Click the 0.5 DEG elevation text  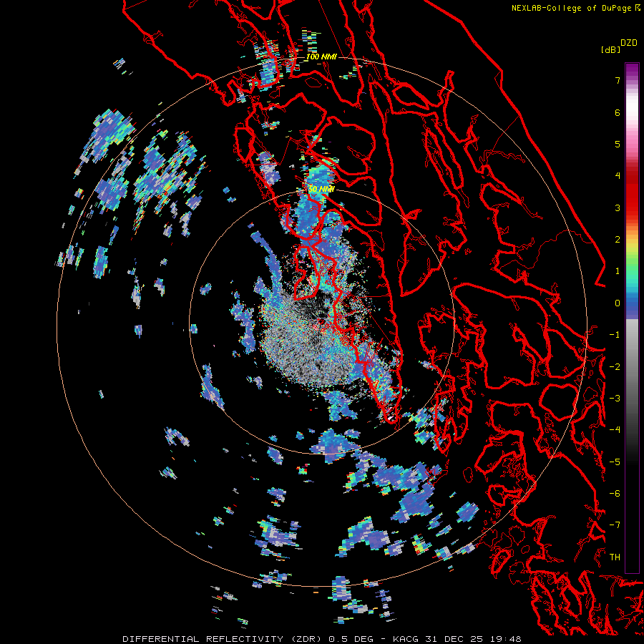pos(351,639)
